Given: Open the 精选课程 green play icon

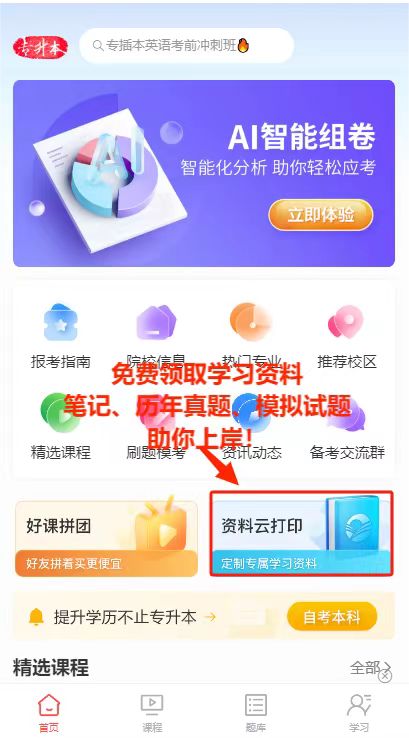Looking at the screenshot, I should tap(60, 413).
